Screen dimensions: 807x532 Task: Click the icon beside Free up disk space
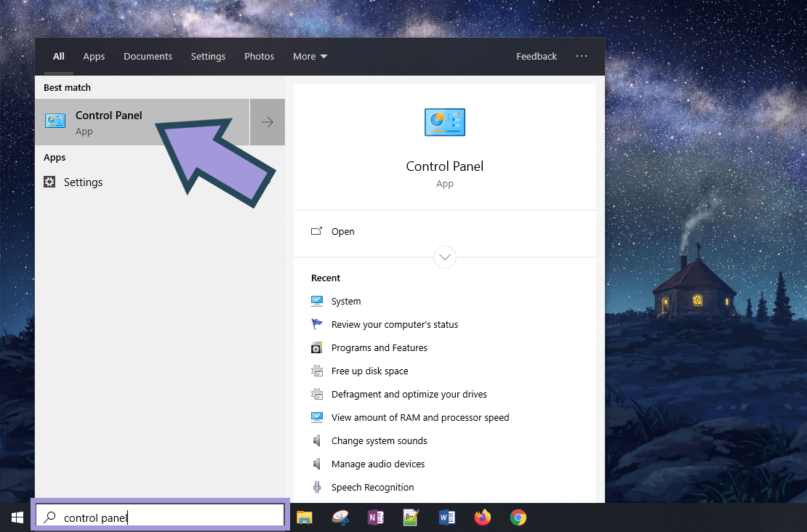(x=317, y=371)
